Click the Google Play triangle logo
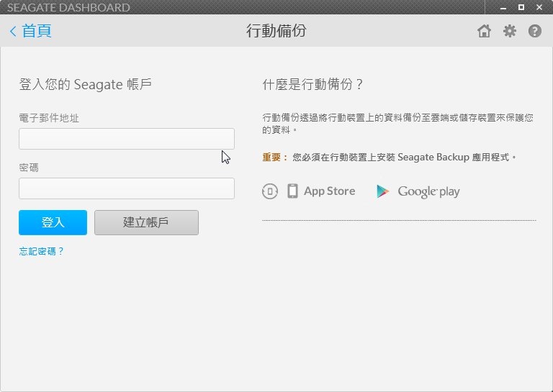This screenshot has width=553, height=392. tap(382, 191)
